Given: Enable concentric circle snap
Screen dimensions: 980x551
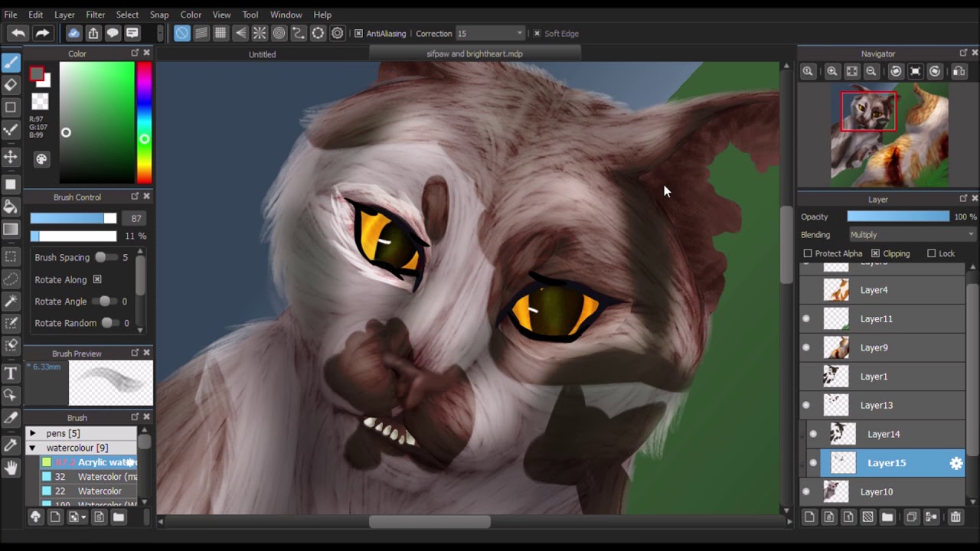Looking at the screenshot, I should [279, 33].
